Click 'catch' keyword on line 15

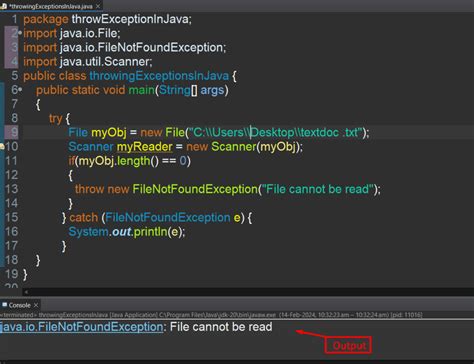84,218
